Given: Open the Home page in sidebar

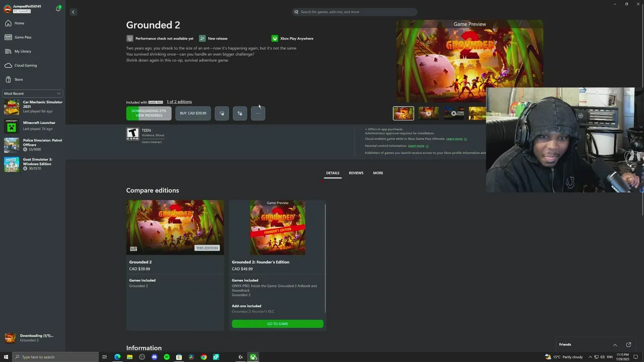Looking at the screenshot, I should (x=19, y=23).
